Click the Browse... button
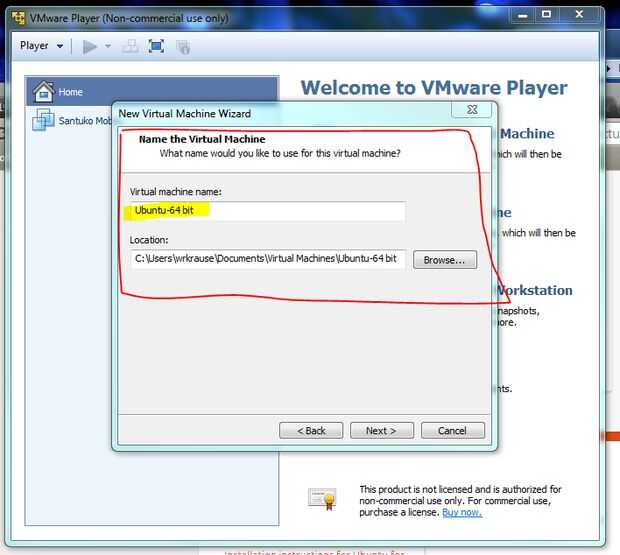 tap(445, 260)
